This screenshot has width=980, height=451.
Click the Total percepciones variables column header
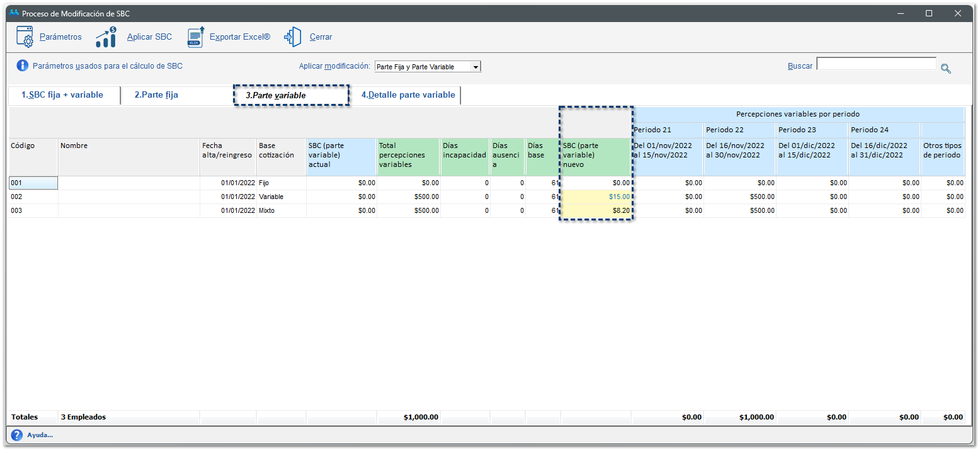pyautogui.click(x=407, y=156)
